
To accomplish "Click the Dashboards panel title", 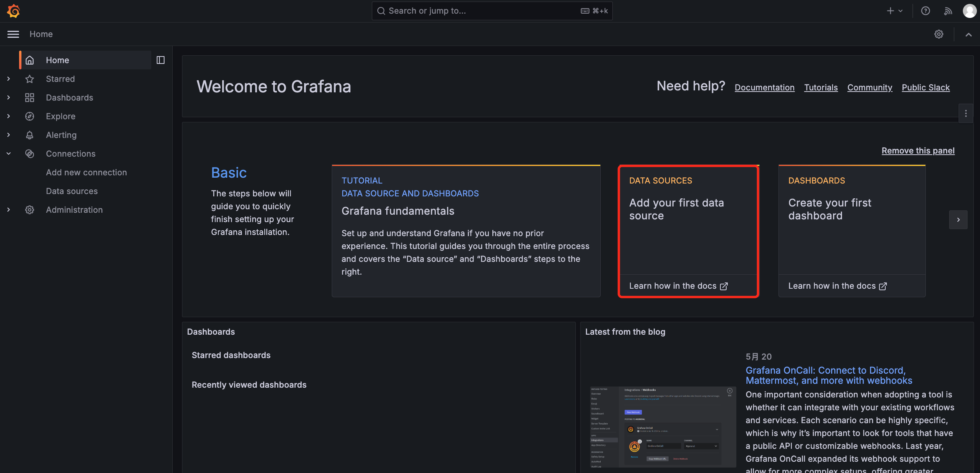I will 211,332.
